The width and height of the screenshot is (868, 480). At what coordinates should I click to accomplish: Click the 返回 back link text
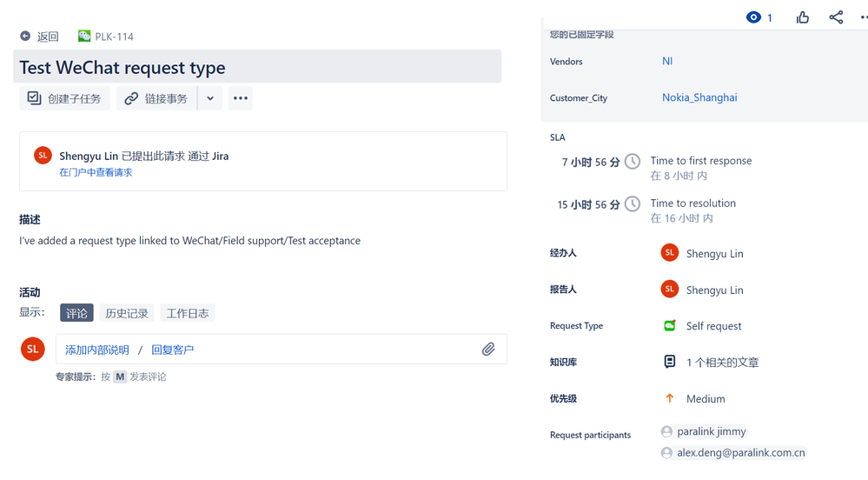pyautogui.click(x=48, y=37)
